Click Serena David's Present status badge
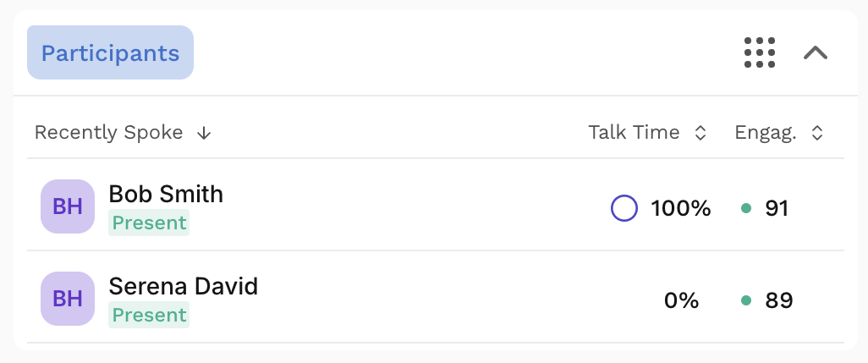The image size is (868, 363). point(149,315)
